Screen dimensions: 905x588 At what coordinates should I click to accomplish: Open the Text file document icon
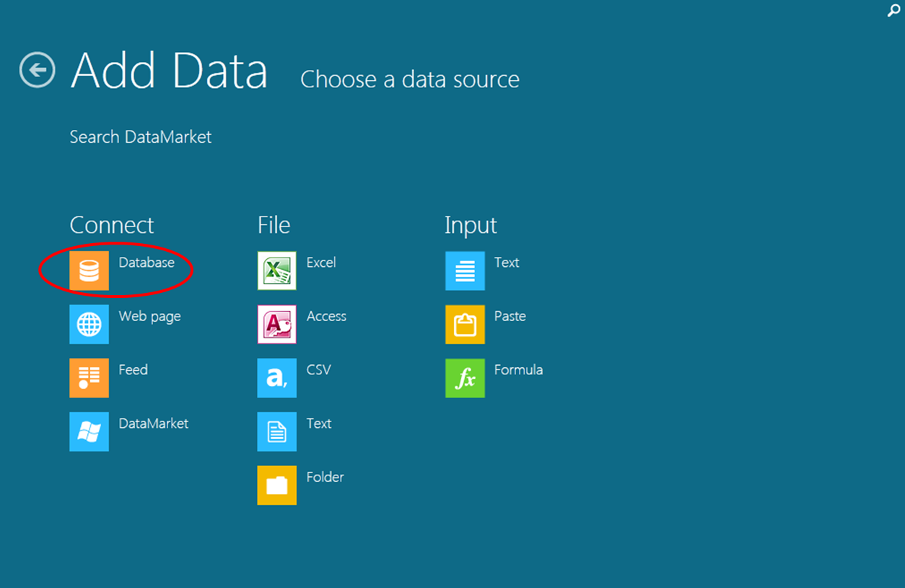coord(276,431)
